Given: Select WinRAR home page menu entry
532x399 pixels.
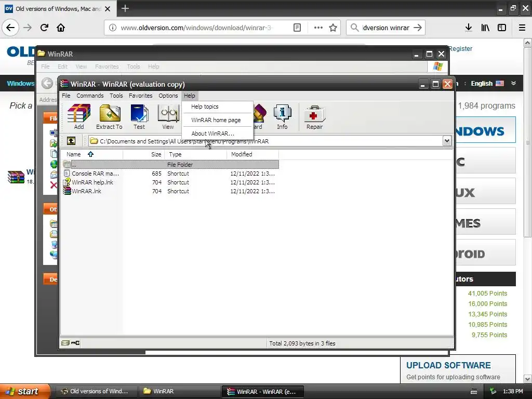Looking at the screenshot, I should (218, 120).
